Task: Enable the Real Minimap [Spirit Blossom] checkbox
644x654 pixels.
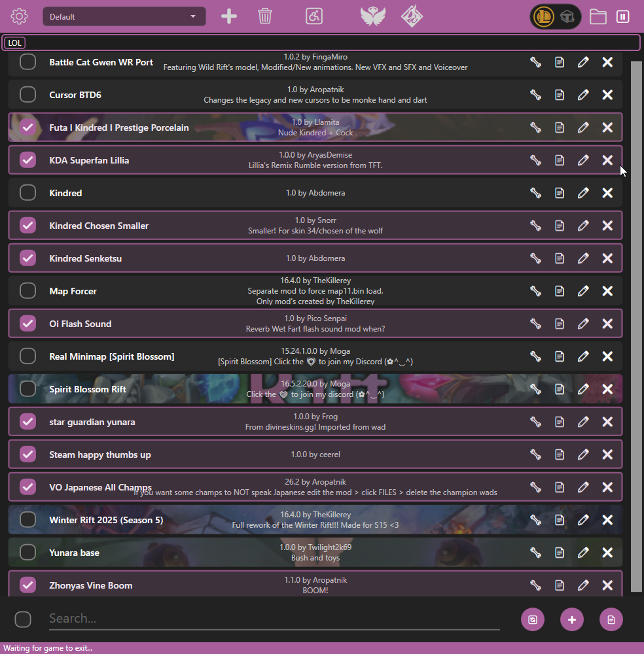Action: (x=27, y=356)
